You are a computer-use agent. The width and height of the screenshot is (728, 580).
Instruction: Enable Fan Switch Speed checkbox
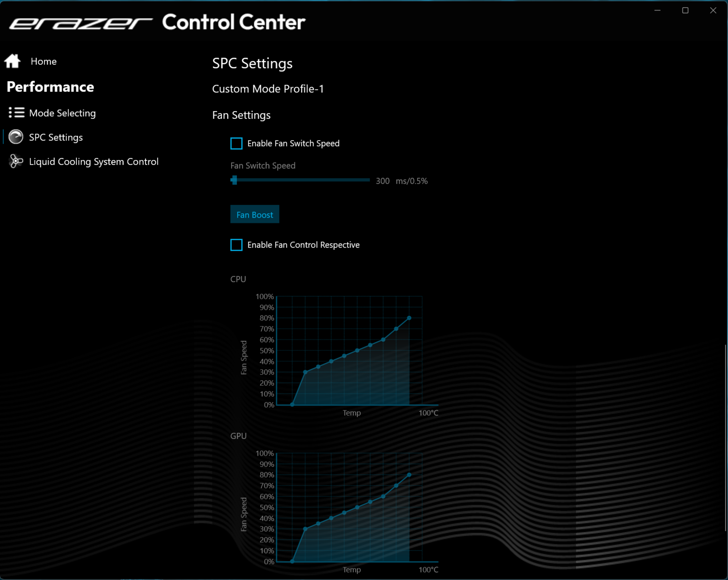(236, 144)
